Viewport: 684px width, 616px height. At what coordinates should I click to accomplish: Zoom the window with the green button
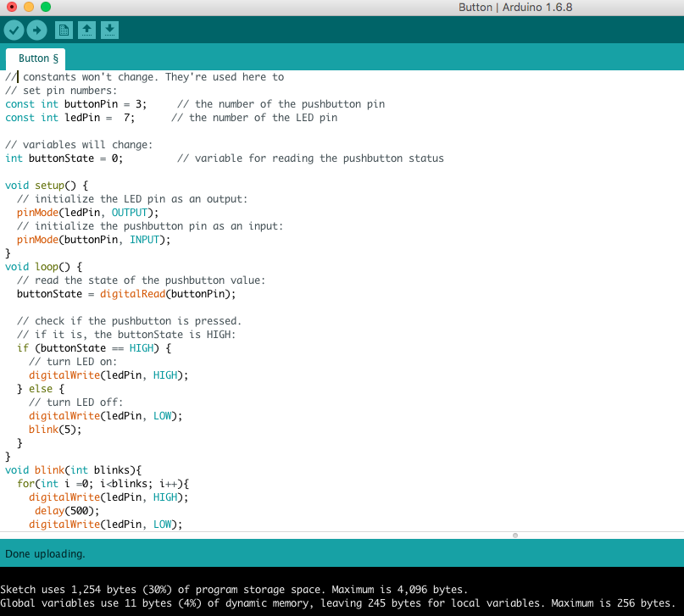click(x=46, y=7)
